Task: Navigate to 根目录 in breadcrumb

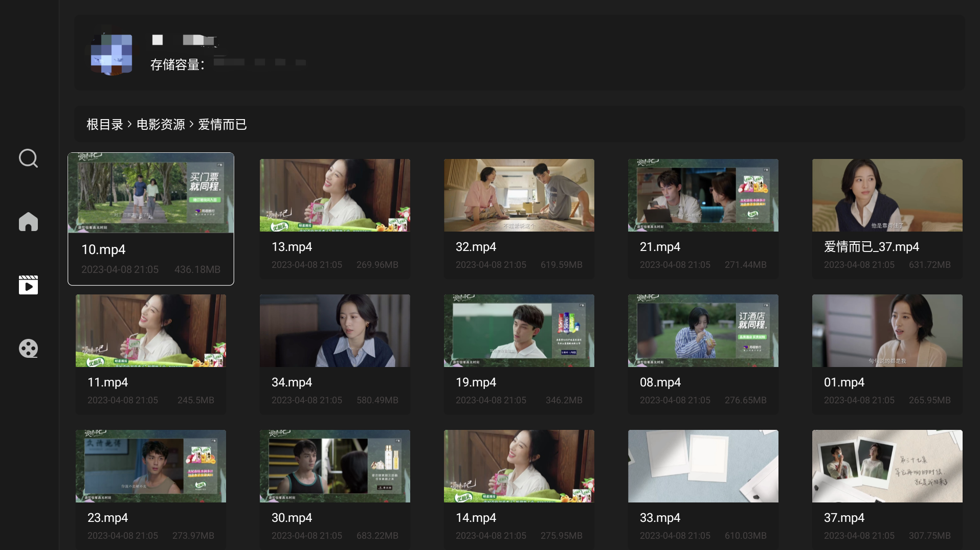Action: click(x=105, y=125)
